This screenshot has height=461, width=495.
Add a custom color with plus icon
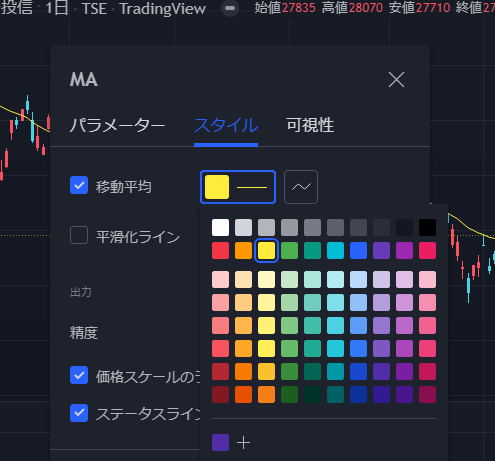click(243, 443)
